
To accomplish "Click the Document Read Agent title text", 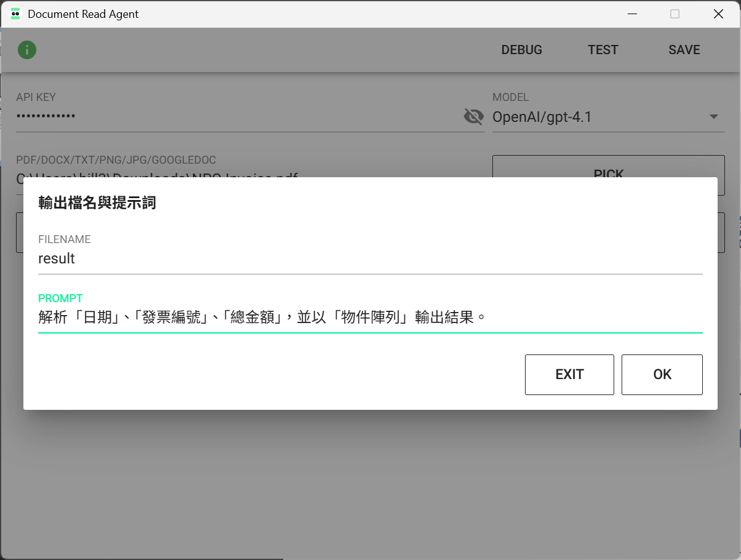I will tap(83, 14).
